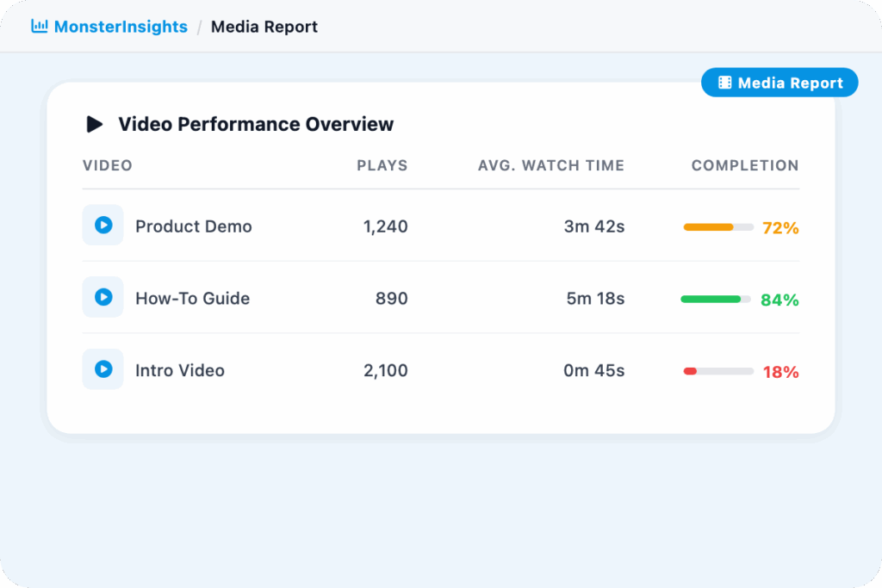Open the MonsterInsights breadcrumb link
Screen dimensions: 882x588
point(120,27)
